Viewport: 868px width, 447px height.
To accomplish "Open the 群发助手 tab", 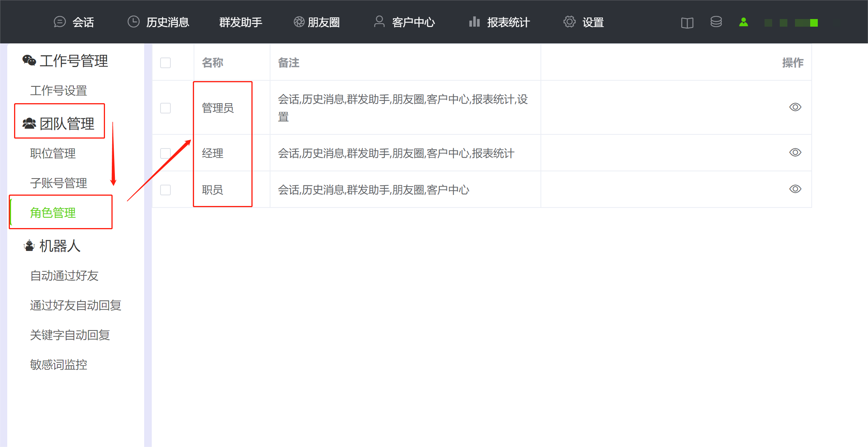I will pyautogui.click(x=241, y=22).
